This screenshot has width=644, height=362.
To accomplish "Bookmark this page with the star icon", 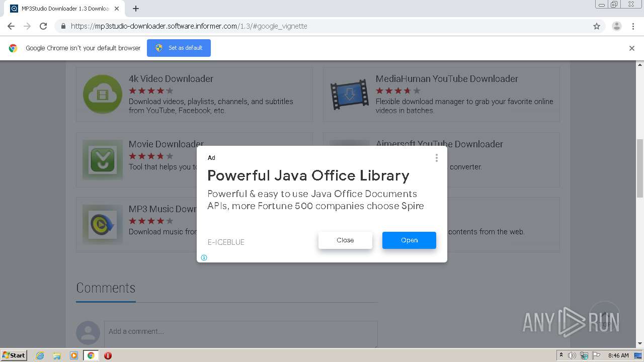I will click(x=597, y=26).
